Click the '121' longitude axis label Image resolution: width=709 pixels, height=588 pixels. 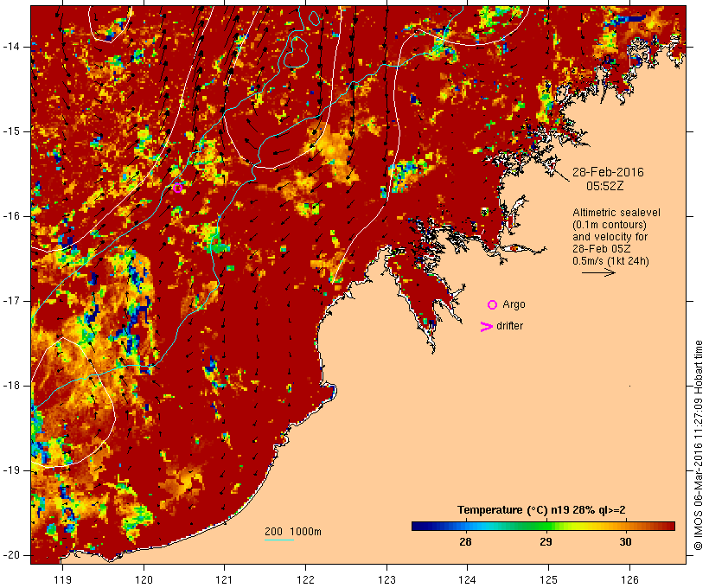224,579
